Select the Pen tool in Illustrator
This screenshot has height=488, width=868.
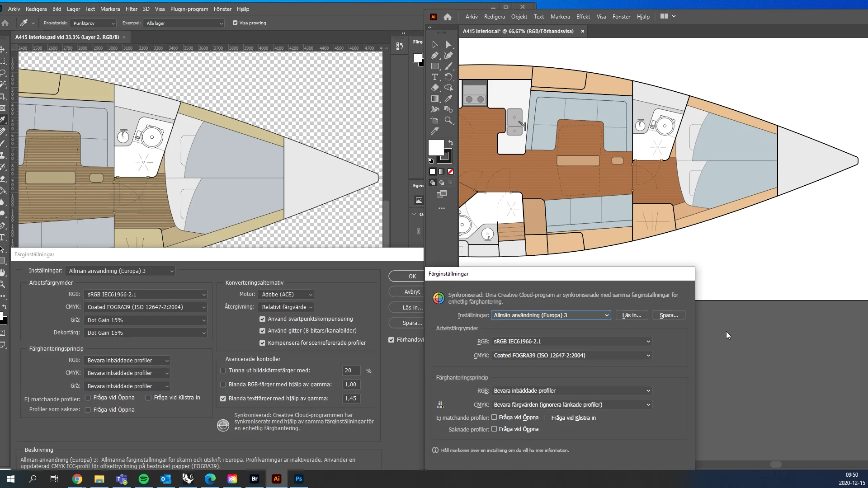435,55
